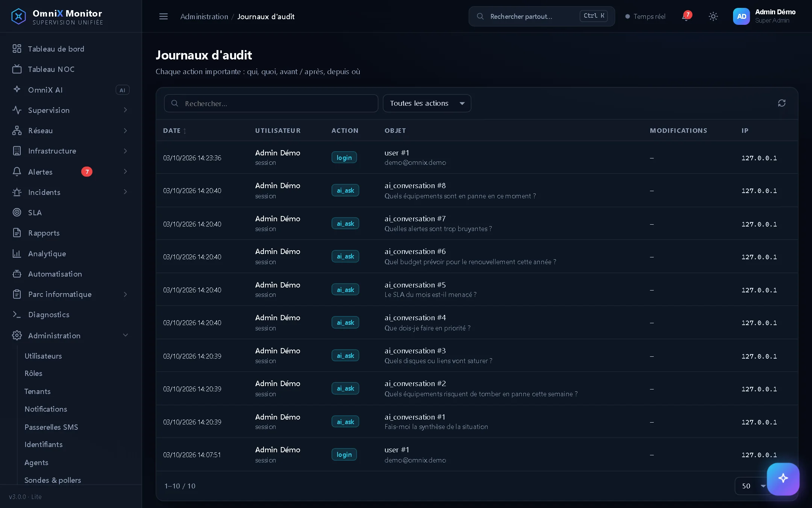
Task: Expand the Infrastructure menu chevron
Action: pyautogui.click(x=125, y=151)
